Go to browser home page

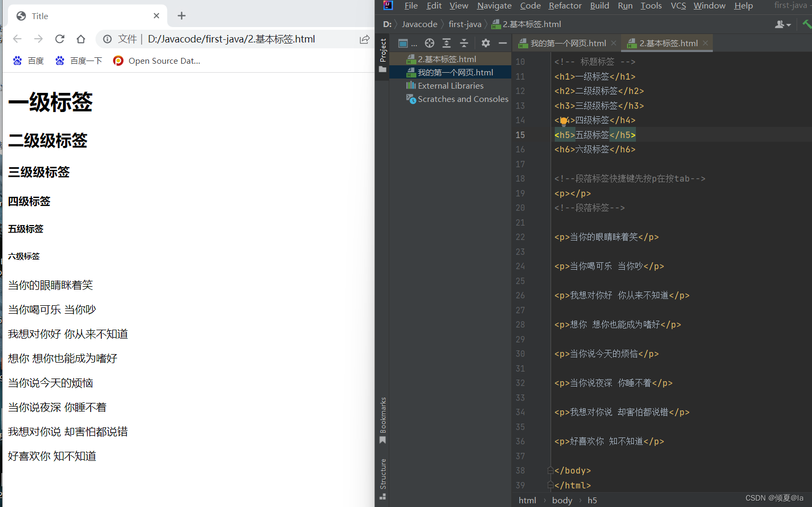[81, 39]
